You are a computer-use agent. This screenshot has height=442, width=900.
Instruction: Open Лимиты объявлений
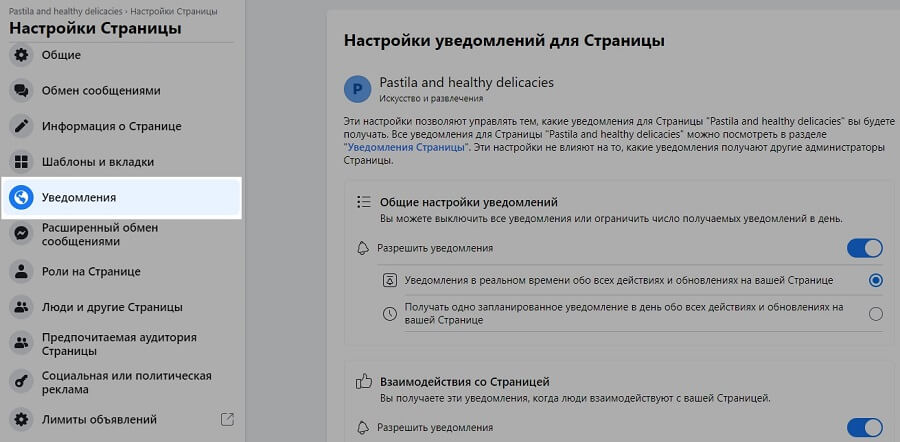(122, 420)
